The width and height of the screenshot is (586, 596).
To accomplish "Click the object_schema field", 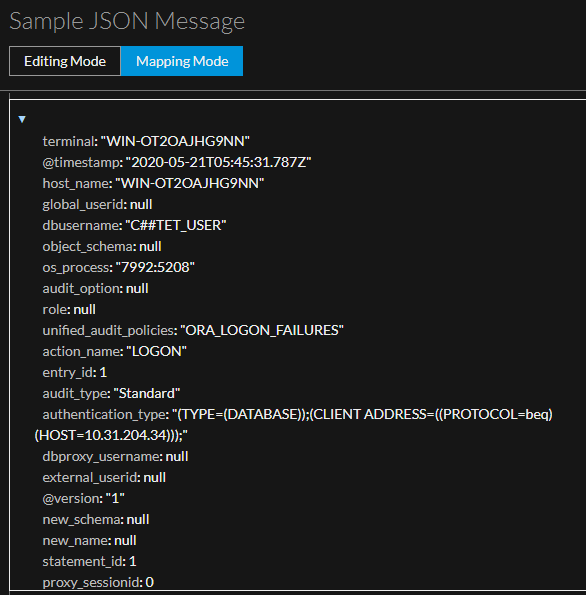I will pos(87,247).
